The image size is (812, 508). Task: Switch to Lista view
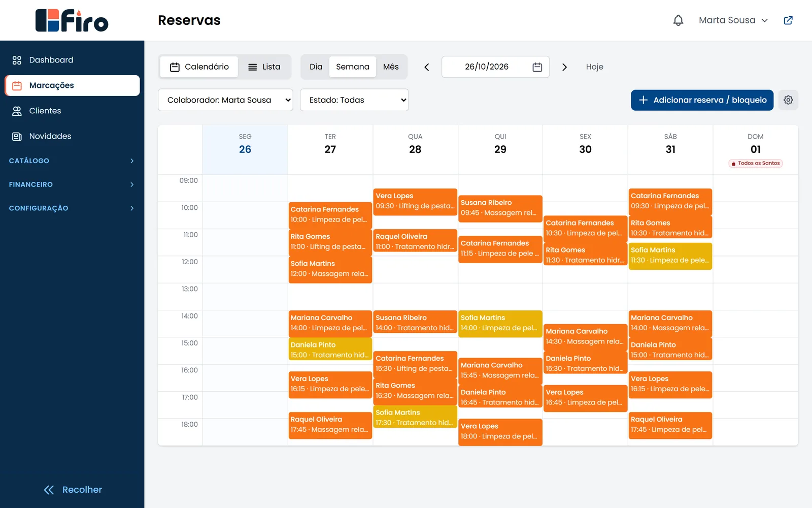pyautogui.click(x=264, y=67)
